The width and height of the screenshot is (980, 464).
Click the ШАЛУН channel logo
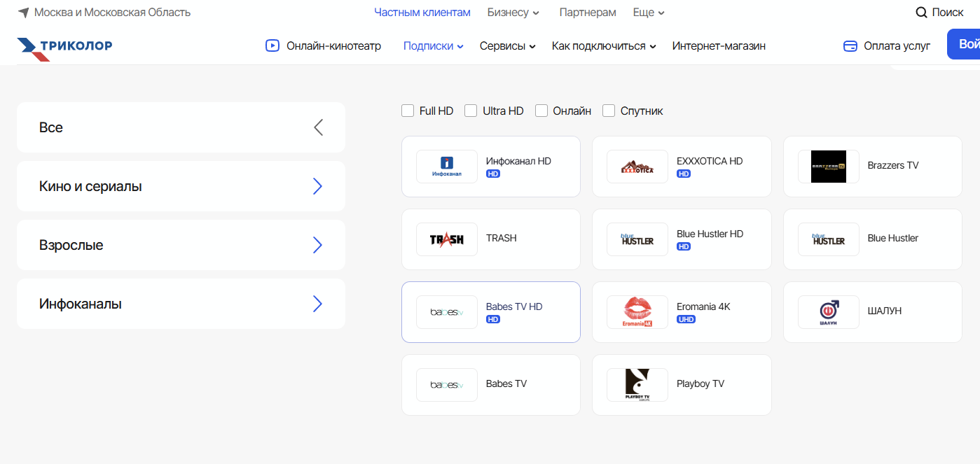click(828, 312)
